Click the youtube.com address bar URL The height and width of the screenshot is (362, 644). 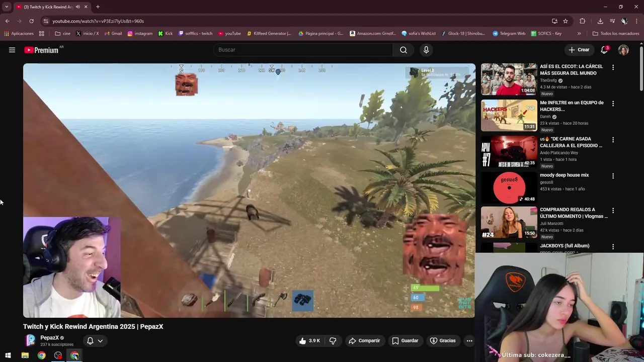pos(98,21)
